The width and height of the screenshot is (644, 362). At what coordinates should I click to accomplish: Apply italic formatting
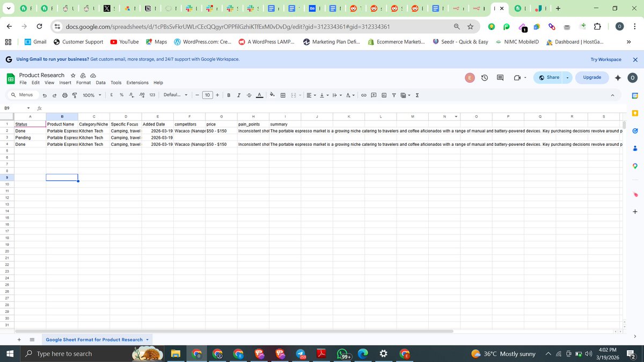click(x=239, y=95)
